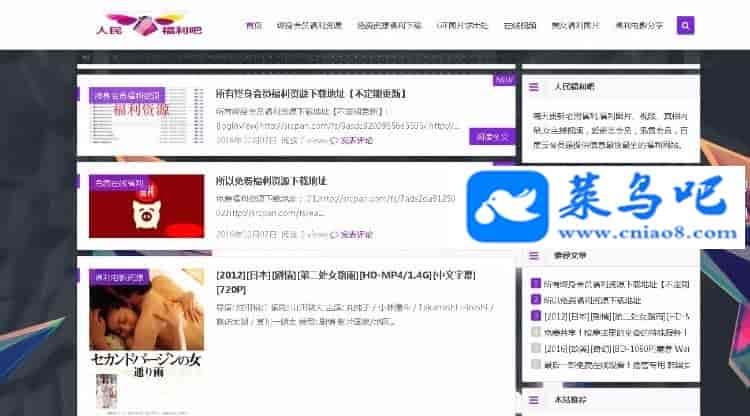Click the hamburger icon of the bottom sidebar widget
The height and width of the screenshot is (416, 750).
click(534, 399)
